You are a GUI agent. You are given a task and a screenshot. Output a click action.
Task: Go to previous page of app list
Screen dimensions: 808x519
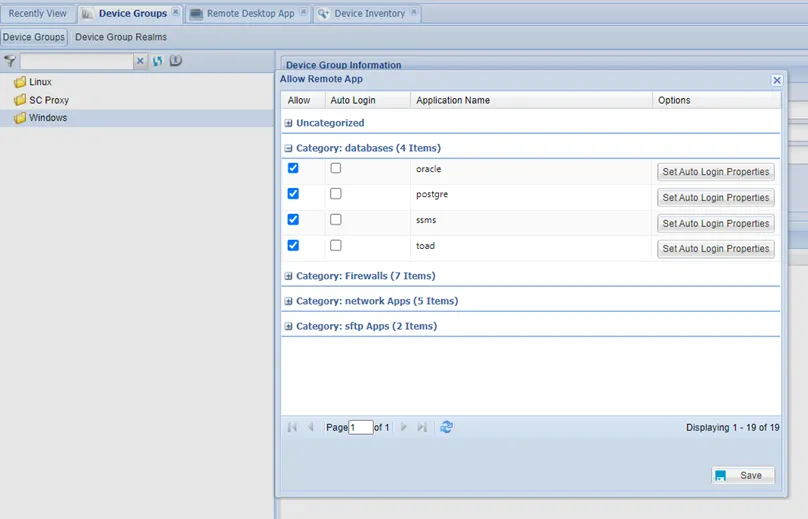[x=311, y=427]
